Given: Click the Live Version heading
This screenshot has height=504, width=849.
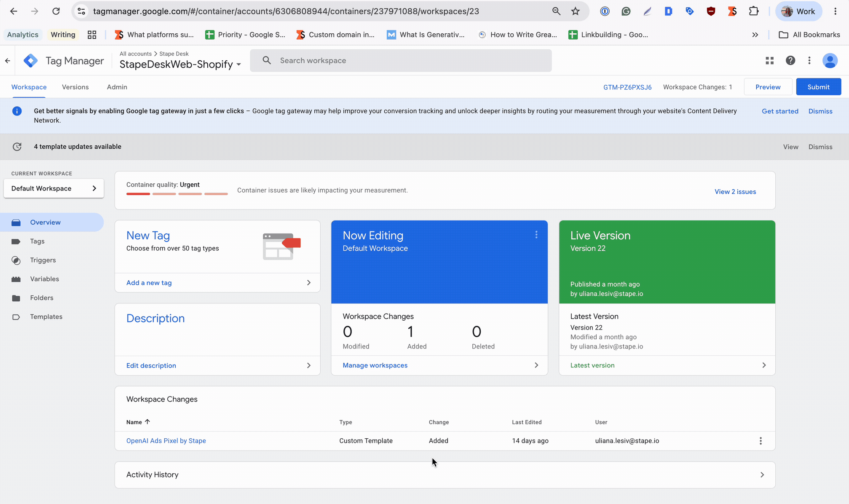Looking at the screenshot, I should click(600, 236).
